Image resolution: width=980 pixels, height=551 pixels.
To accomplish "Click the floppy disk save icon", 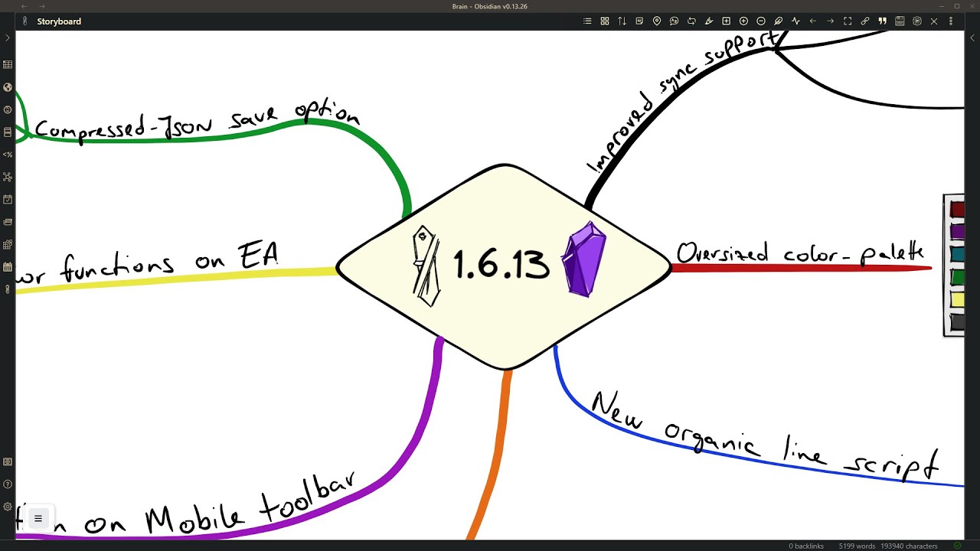I will point(900,21).
